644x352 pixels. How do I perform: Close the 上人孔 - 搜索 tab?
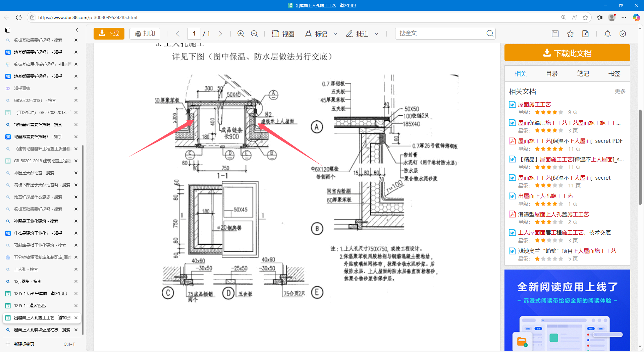coord(76,270)
